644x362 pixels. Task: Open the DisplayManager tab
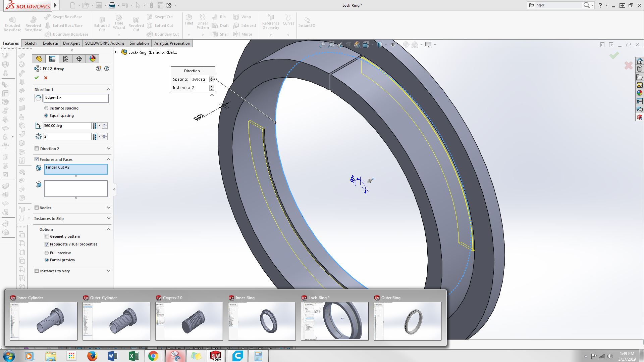point(93,59)
